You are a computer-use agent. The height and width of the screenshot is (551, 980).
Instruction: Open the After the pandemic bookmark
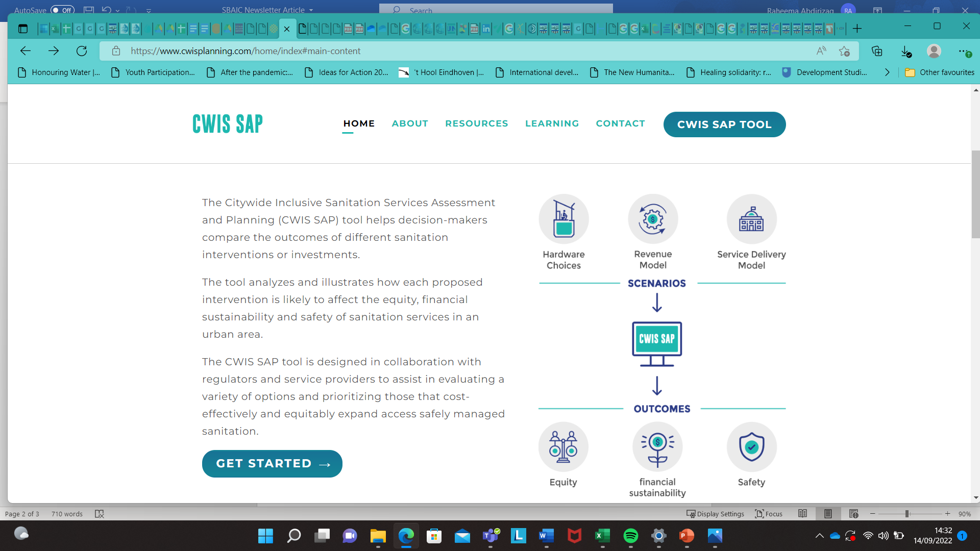(250, 72)
